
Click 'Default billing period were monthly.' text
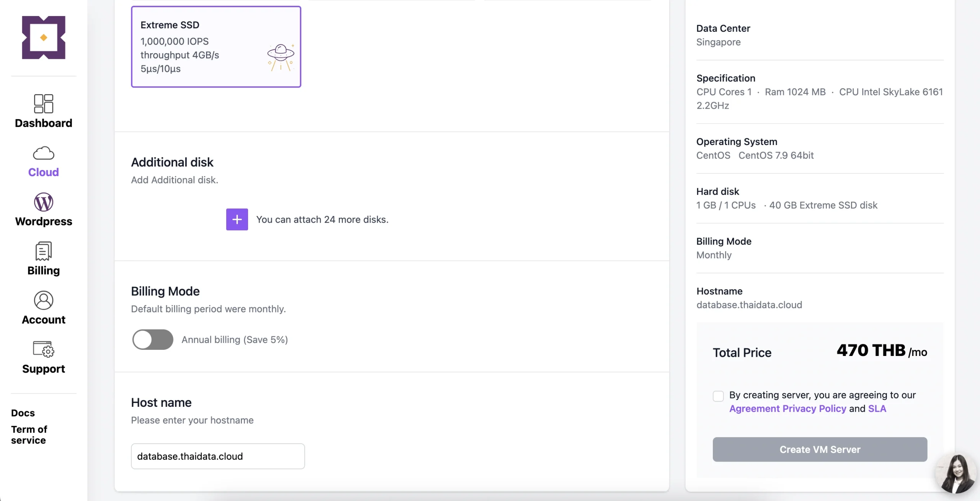208,309
